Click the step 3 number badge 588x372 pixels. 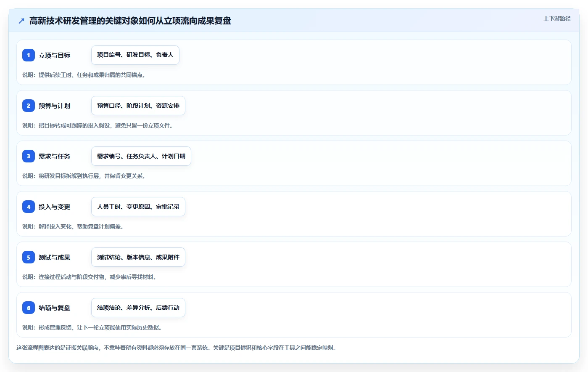point(29,156)
